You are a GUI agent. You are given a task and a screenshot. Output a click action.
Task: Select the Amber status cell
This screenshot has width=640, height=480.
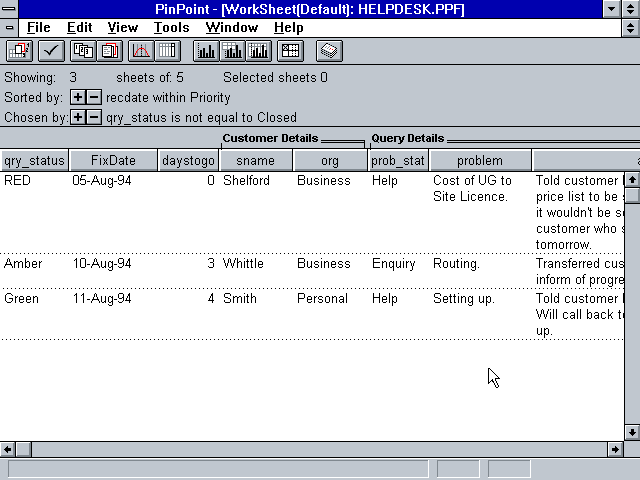point(23,264)
